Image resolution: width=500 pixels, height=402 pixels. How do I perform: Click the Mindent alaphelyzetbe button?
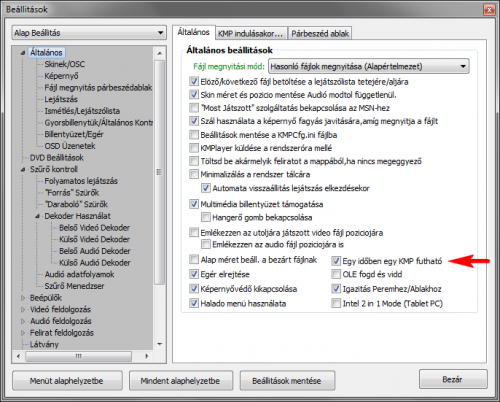(181, 381)
